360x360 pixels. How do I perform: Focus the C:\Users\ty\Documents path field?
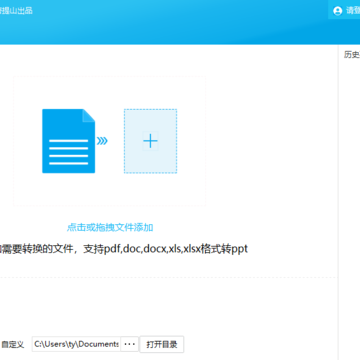tap(76, 344)
